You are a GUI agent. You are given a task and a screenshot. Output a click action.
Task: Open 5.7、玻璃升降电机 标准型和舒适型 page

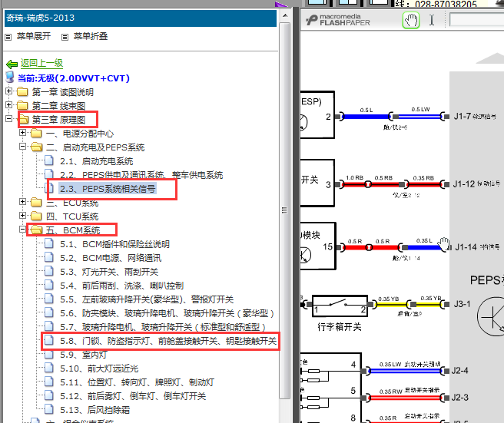(163, 327)
